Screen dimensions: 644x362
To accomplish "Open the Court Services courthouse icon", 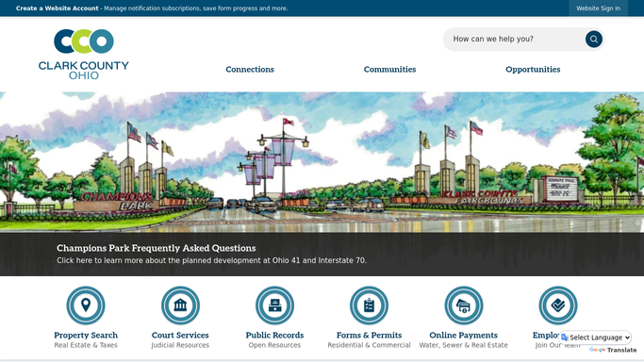I will click(x=180, y=305).
